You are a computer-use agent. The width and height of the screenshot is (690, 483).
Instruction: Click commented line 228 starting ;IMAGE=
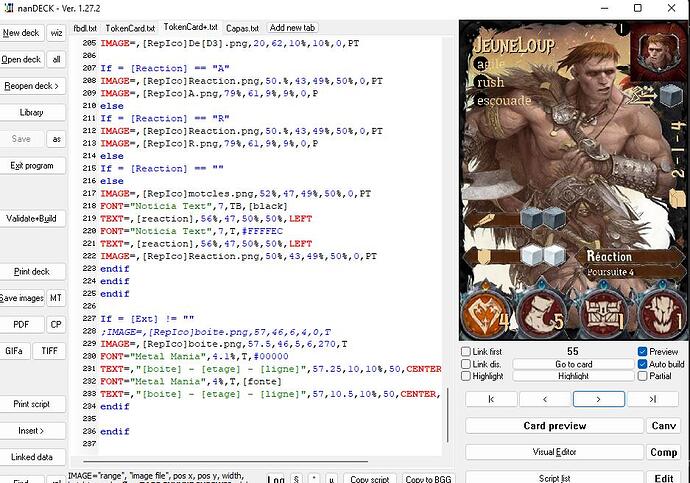point(216,332)
